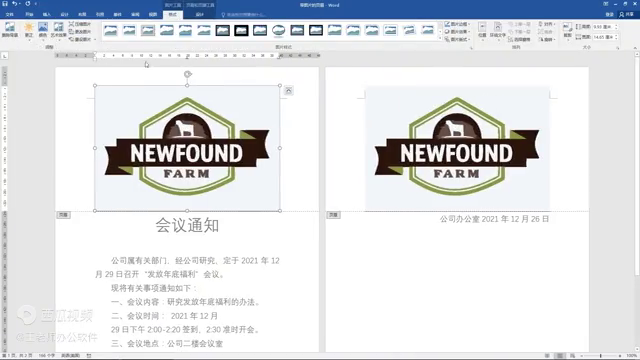
Task: Open Header & Footer Tools Design (设计) tab
Action: 200,15
